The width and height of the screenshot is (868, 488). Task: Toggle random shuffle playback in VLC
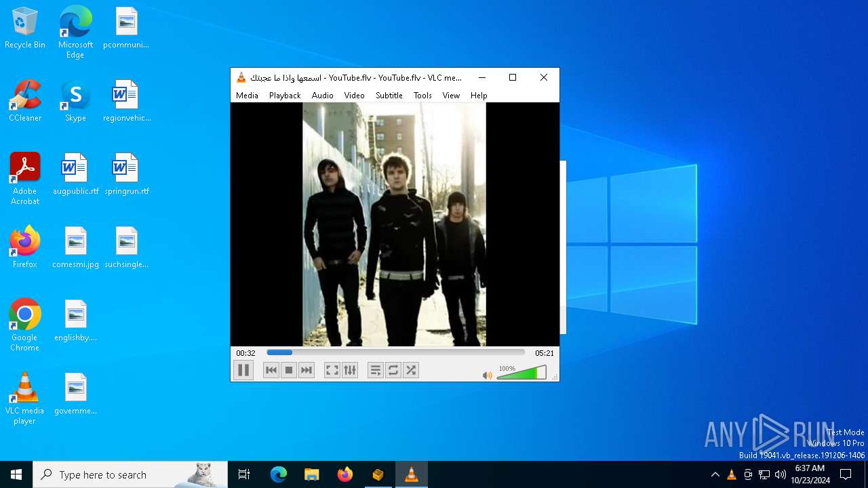(411, 370)
